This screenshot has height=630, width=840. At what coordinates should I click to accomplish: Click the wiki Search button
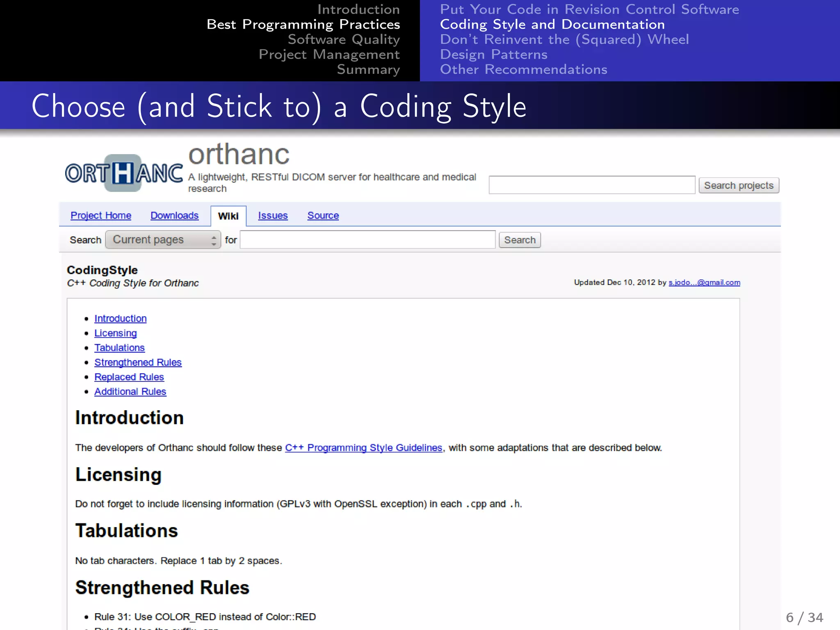tap(520, 240)
